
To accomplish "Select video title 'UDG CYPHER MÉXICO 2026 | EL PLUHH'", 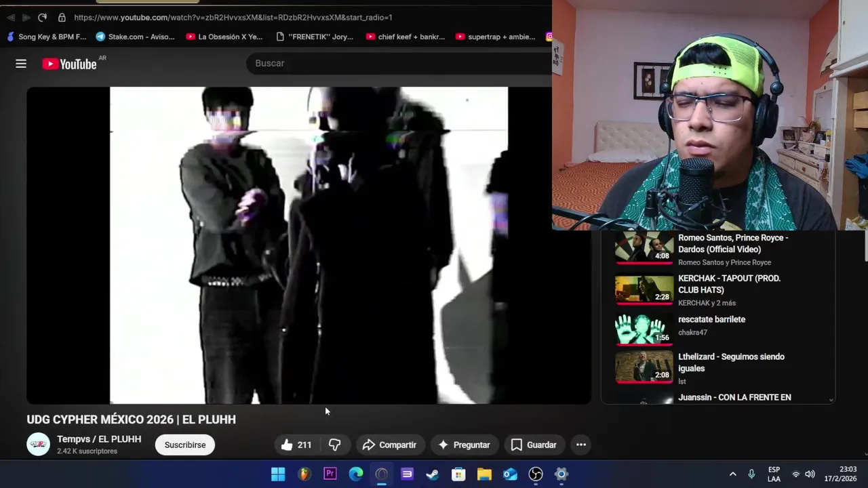I will [132, 420].
